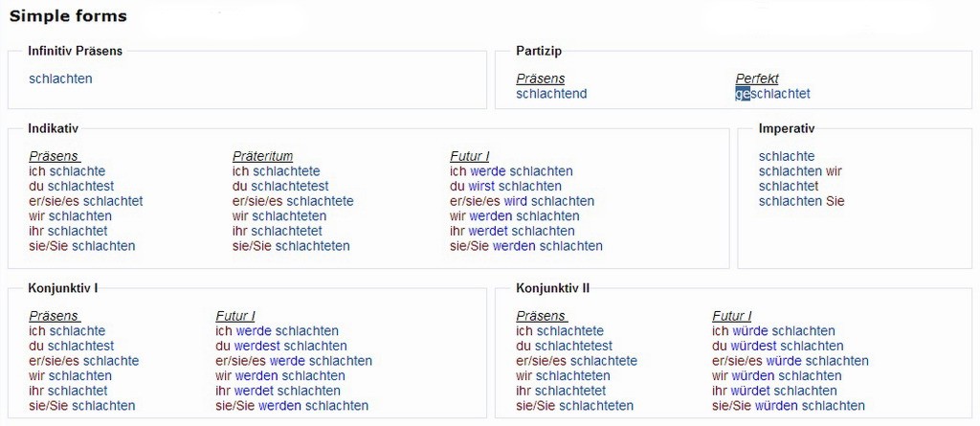This screenshot has width=980, height=426.
Task: Click Indikativ Präsens "ich schlachte"
Action: click(x=67, y=171)
